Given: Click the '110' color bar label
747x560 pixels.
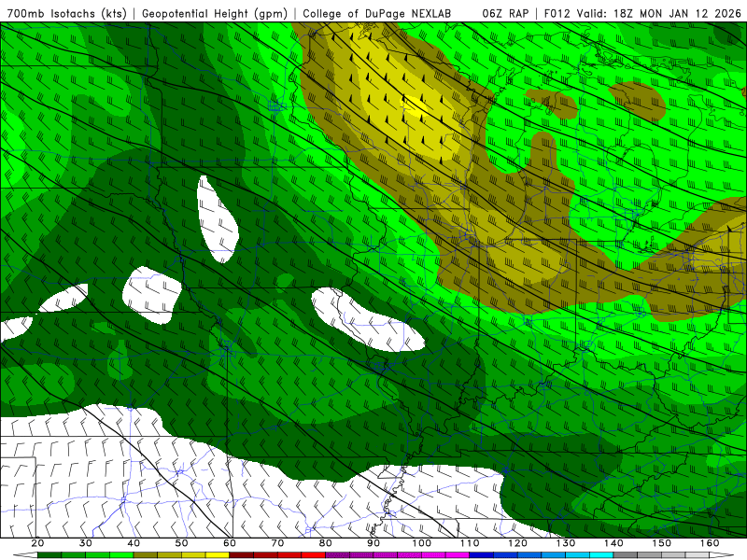Looking at the screenshot, I should pyautogui.click(x=470, y=543).
